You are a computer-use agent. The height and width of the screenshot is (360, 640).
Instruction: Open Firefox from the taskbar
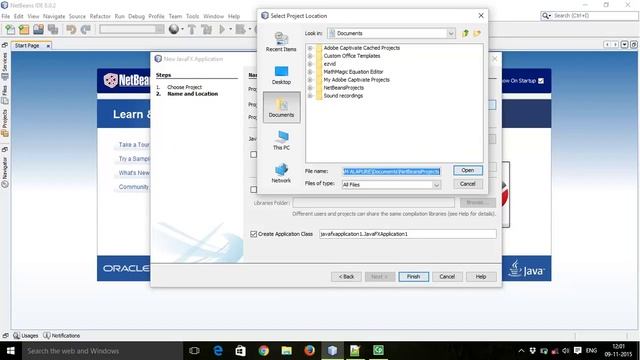pos(309,351)
